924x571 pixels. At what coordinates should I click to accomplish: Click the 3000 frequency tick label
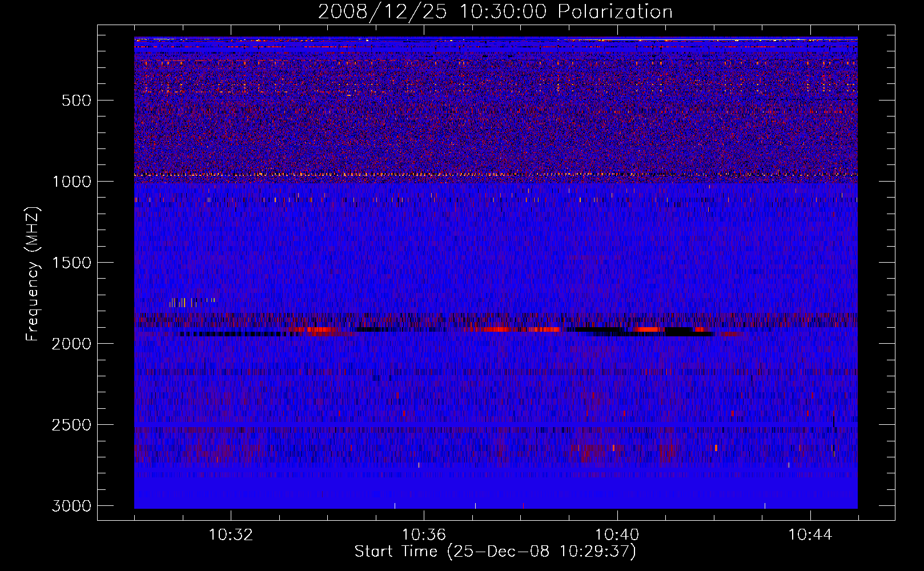pyautogui.click(x=71, y=506)
